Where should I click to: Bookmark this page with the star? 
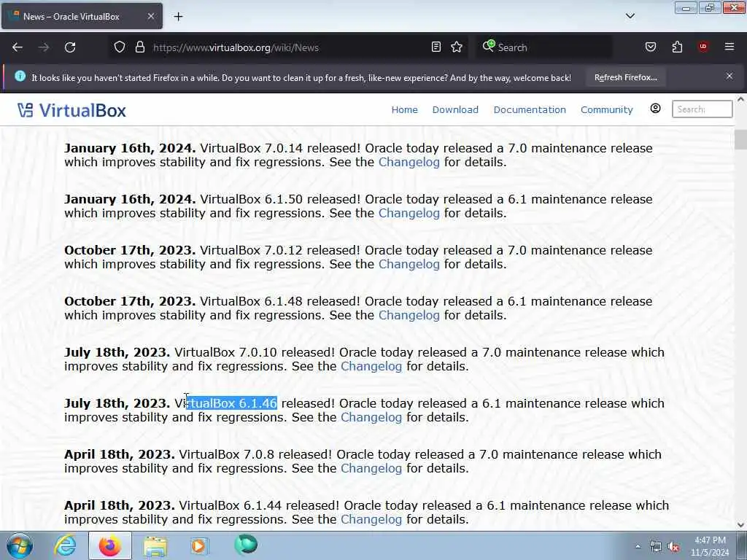pyautogui.click(x=457, y=47)
